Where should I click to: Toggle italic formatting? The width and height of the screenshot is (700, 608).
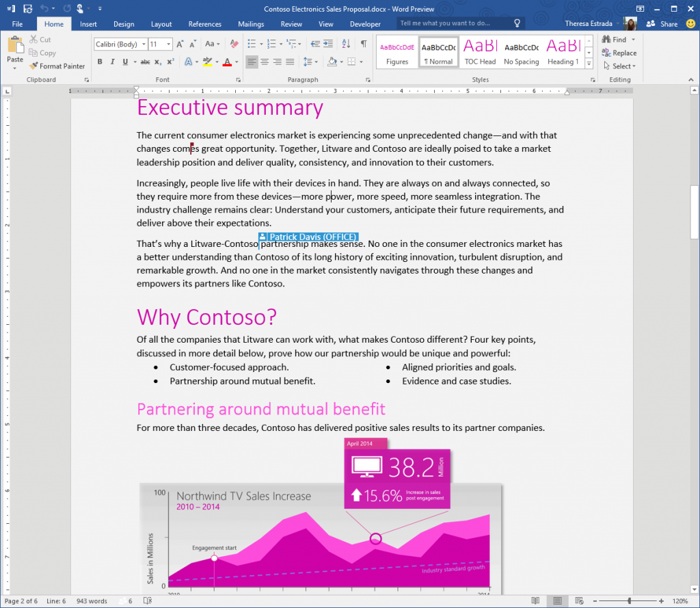click(113, 62)
